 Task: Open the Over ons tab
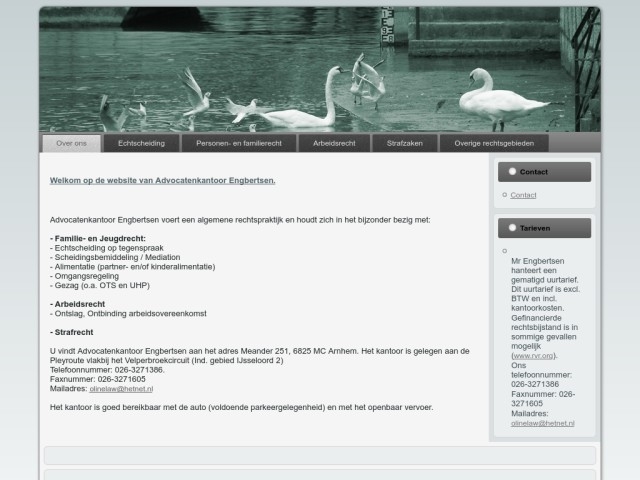72,143
